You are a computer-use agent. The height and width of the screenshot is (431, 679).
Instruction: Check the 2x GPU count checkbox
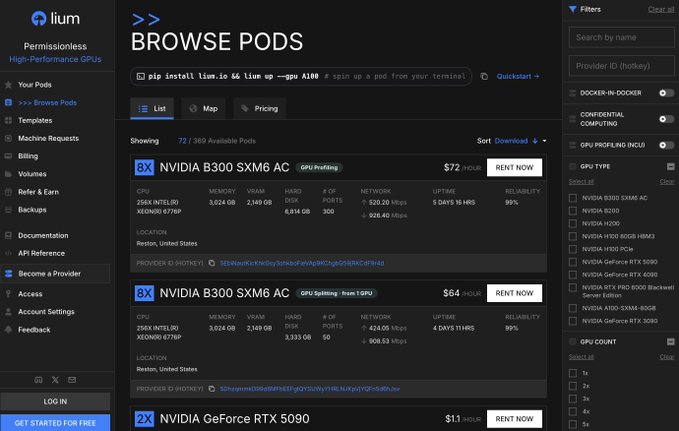pyautogui.click(x=573, y=386)
